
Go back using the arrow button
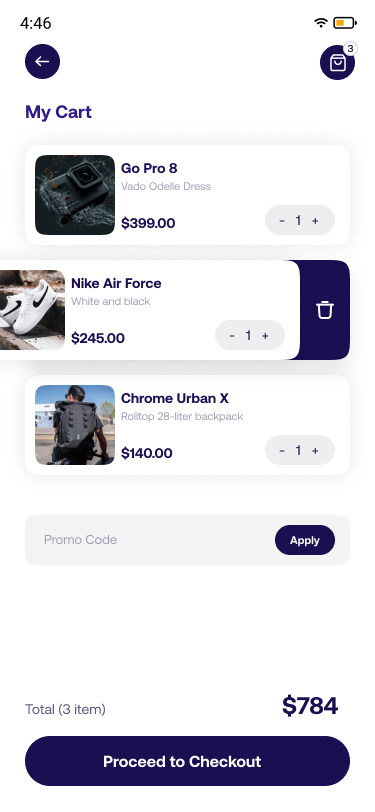(42, 62)
